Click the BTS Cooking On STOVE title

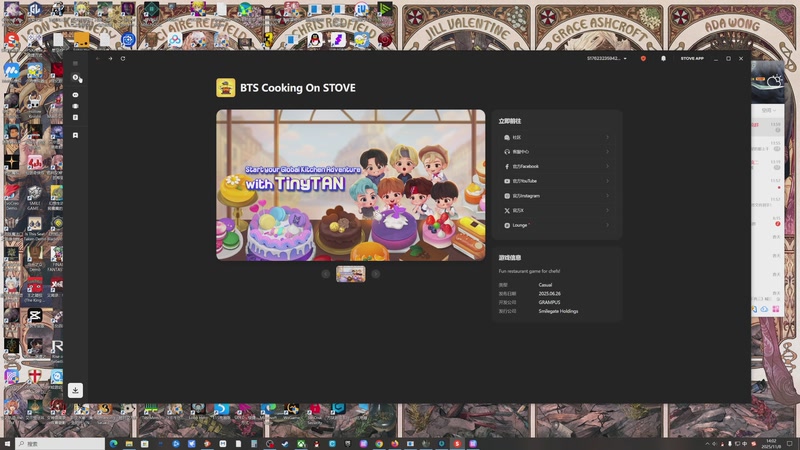298,88
